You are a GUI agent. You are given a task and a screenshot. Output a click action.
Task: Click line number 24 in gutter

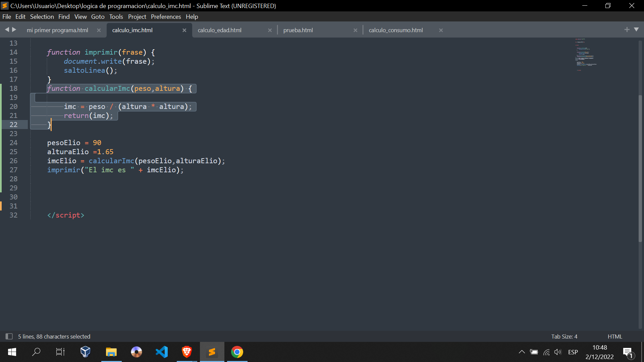[x=13, y=143]
